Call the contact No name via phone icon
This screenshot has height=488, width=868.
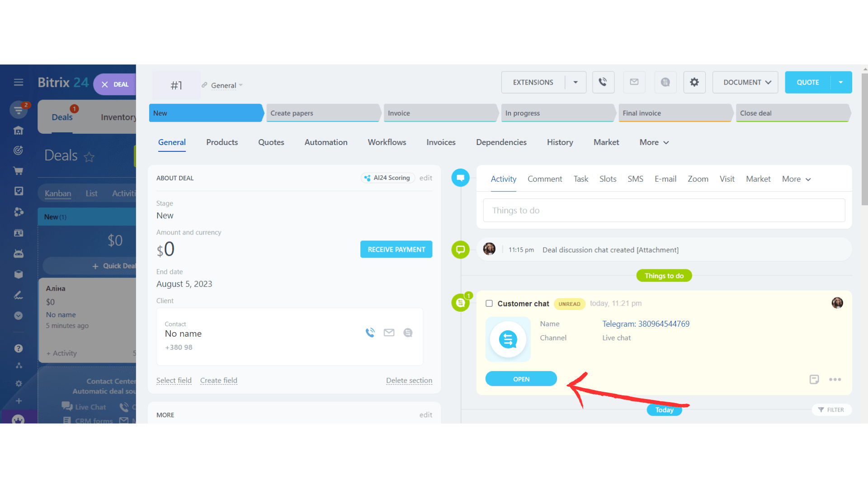[x=370, y=333]
